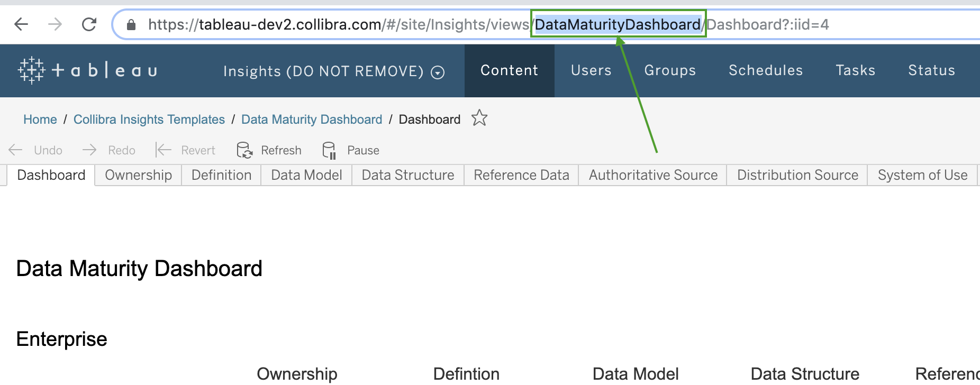Viewport: 980px width, 385px height.
Task: Open the Users menu
Action: (x=591, y=70)
